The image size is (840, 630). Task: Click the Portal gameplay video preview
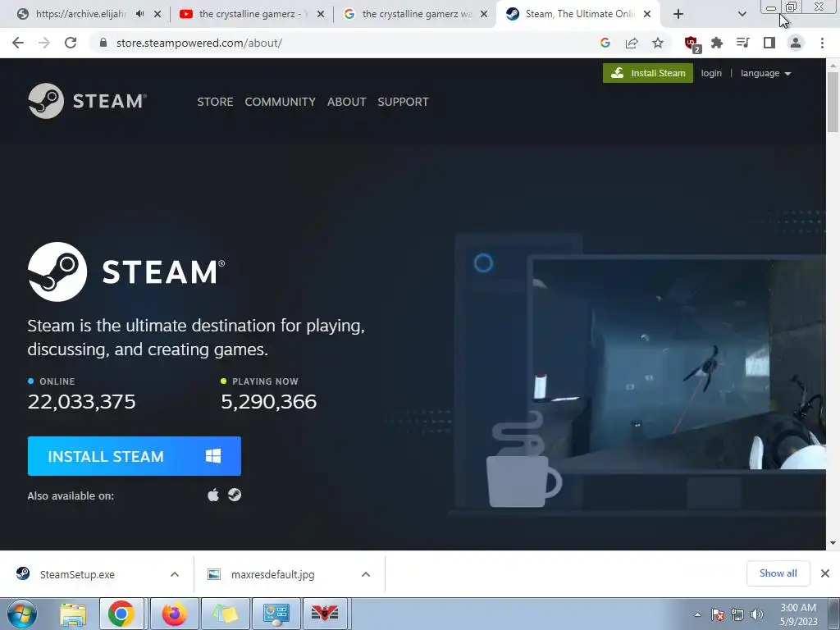point(678,364)
